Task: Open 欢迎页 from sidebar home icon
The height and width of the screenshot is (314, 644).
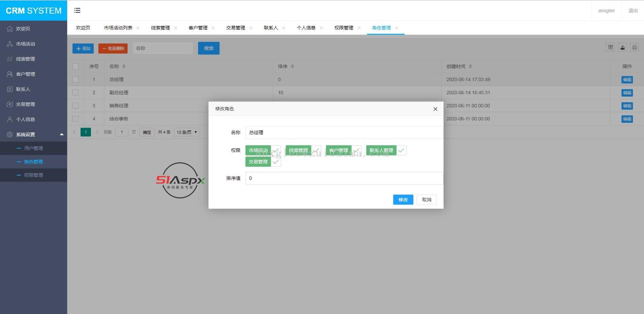Action: (10, 29)
